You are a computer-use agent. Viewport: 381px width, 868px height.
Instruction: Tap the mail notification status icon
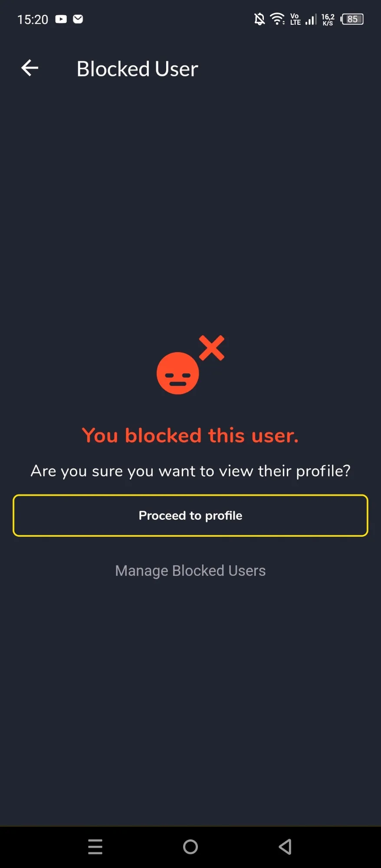coord(78,19)
